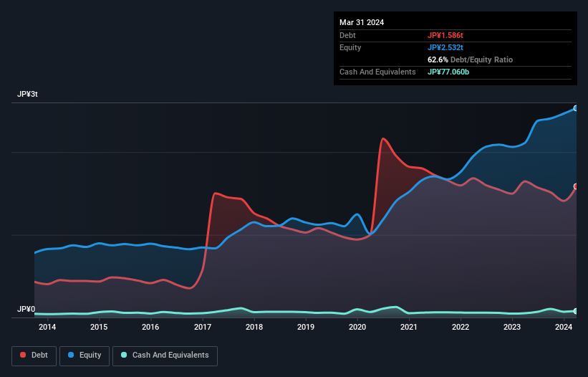Select the Debt endpoint marker at 2024

click(x=576, y=186)
